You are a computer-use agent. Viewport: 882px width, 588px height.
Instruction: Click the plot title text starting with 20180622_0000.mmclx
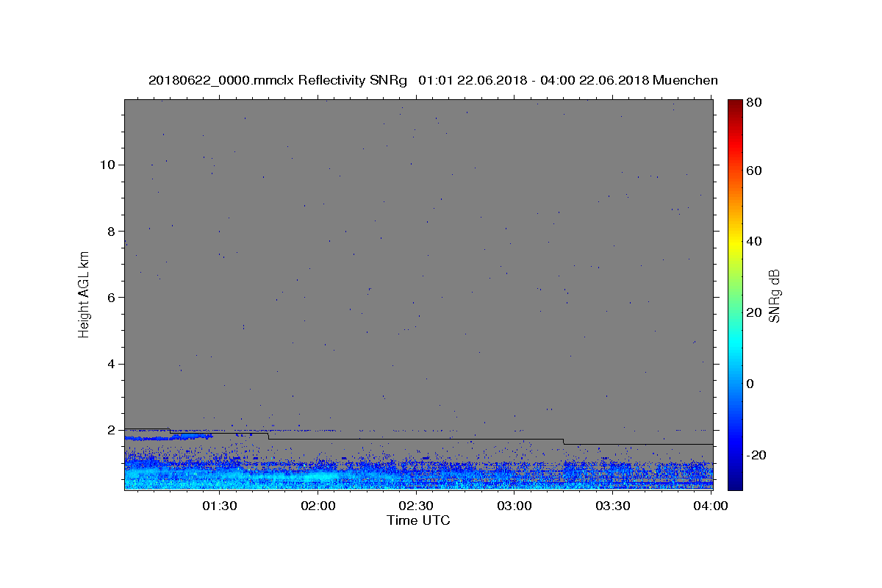click(x=433, y=80)
